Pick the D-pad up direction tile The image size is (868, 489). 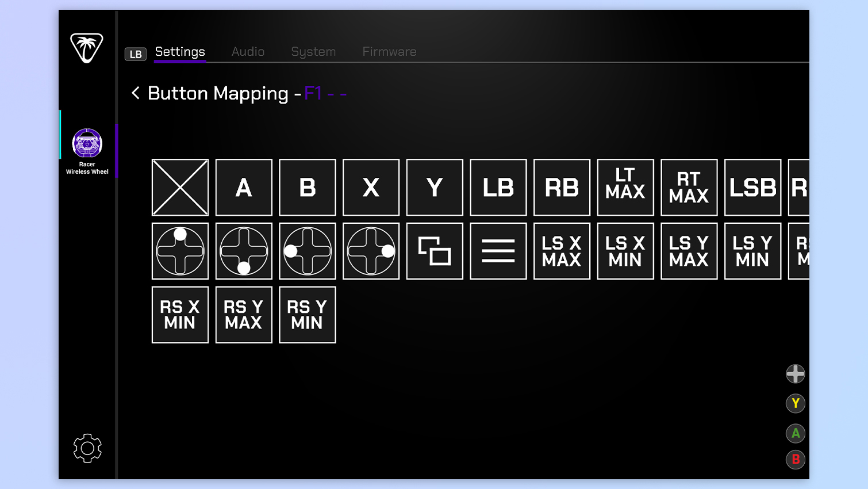click(x=180, y=251)
